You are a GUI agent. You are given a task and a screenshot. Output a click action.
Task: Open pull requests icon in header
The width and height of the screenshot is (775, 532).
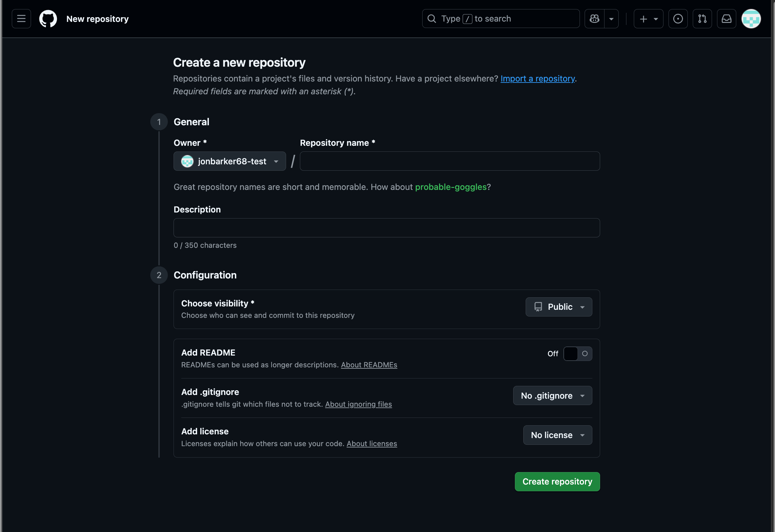(702, 19)
